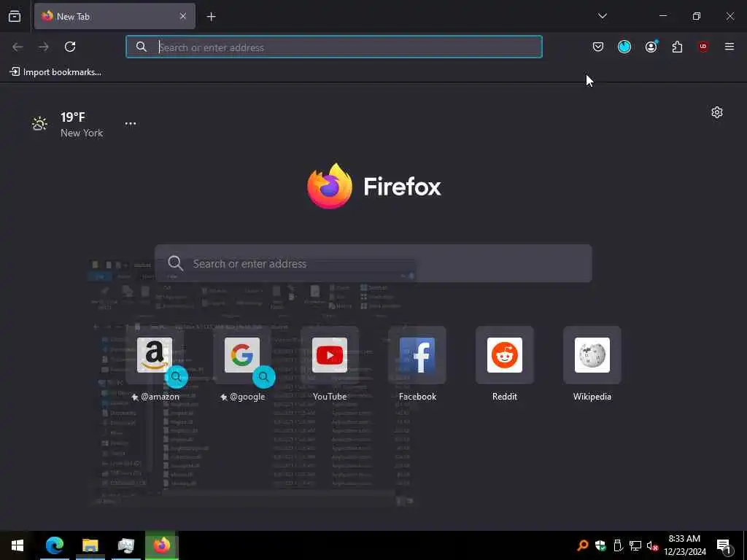This screenshot has width=747, height=560.
Task: Open the Wikipedia shortcut tile
Action: click(x=592, y=355)
